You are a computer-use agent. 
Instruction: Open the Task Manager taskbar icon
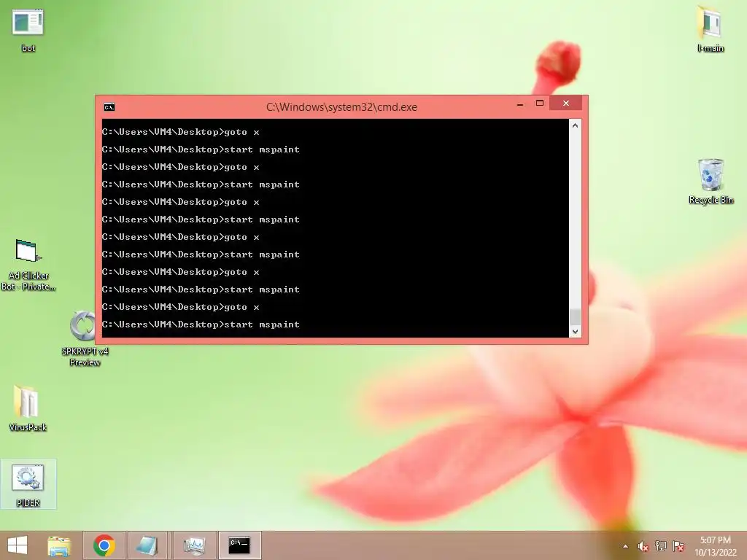tap(194, 545)
